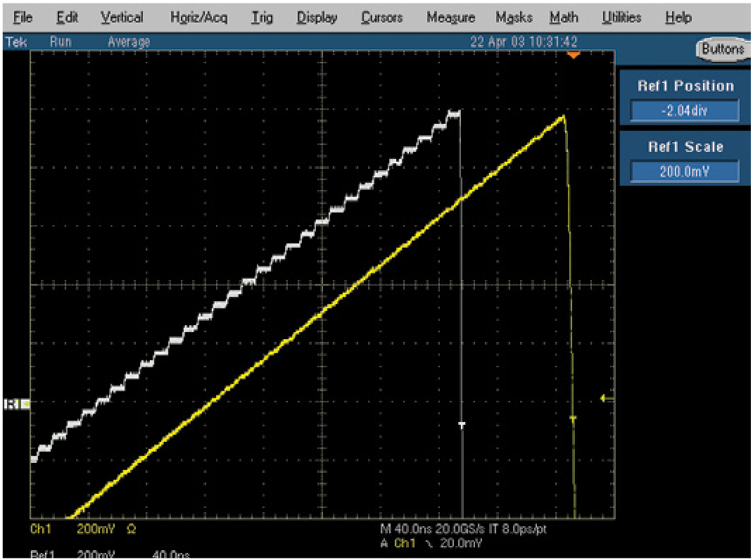The image size is (753, 560).
Task: Adjust the yellow trigger level arrow on right edge
Action: [x=602, y=398]
